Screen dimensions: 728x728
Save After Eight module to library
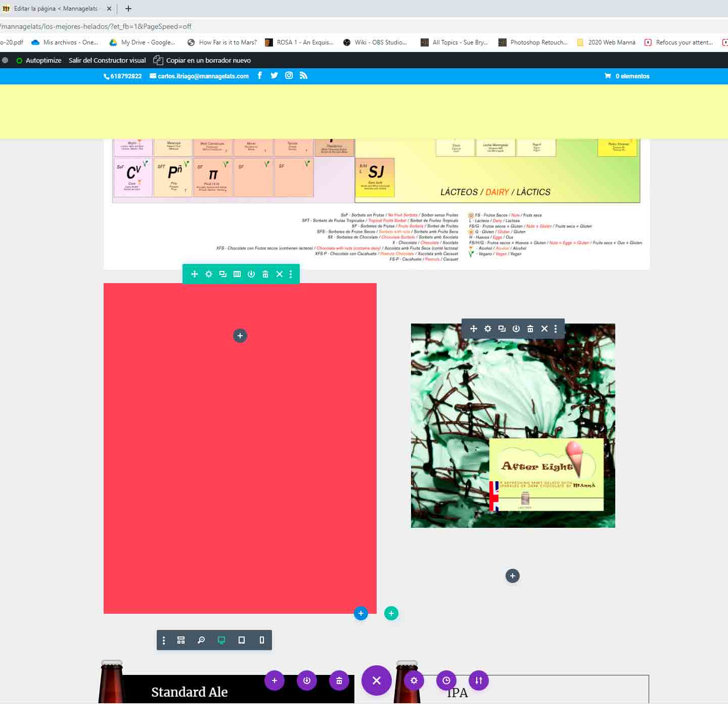pyautogui.click(x=516, y=329)
